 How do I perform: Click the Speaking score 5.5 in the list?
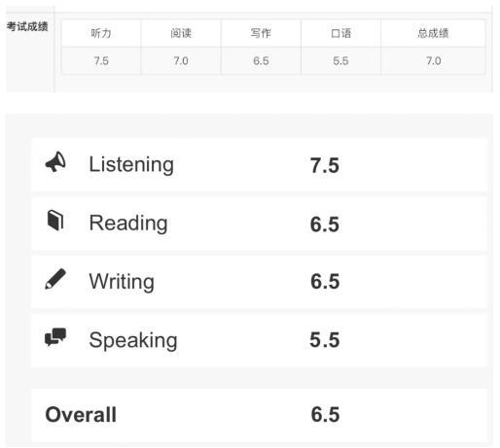325,340
